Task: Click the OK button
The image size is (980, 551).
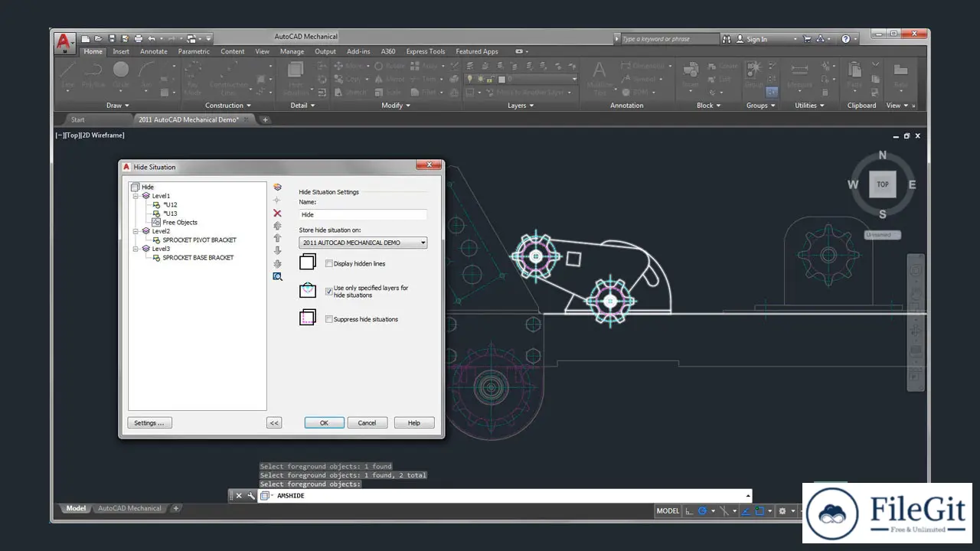Action: (x=324, y=422)
